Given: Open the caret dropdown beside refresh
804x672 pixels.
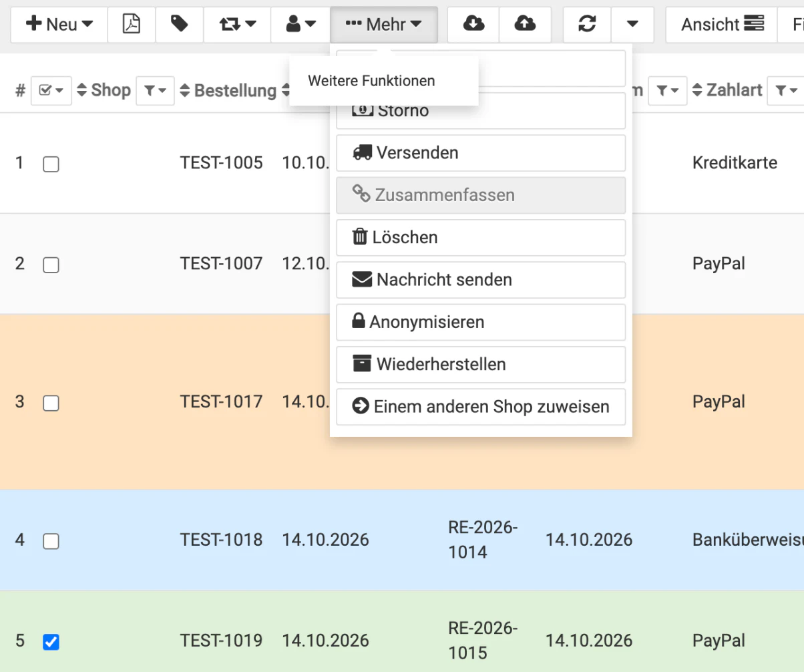Looking at the screenshot, I should [632, 25].
